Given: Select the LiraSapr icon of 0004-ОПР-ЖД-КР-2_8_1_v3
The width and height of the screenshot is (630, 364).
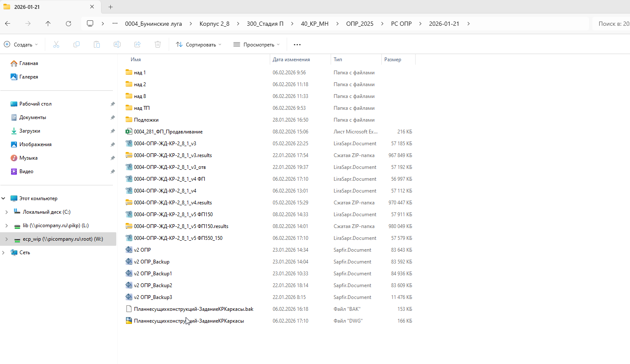Looking at the screenshot, I should (x=129, y=143).
